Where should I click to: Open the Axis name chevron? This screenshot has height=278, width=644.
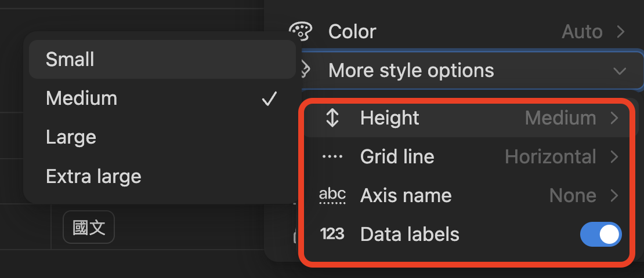[614, 196]
